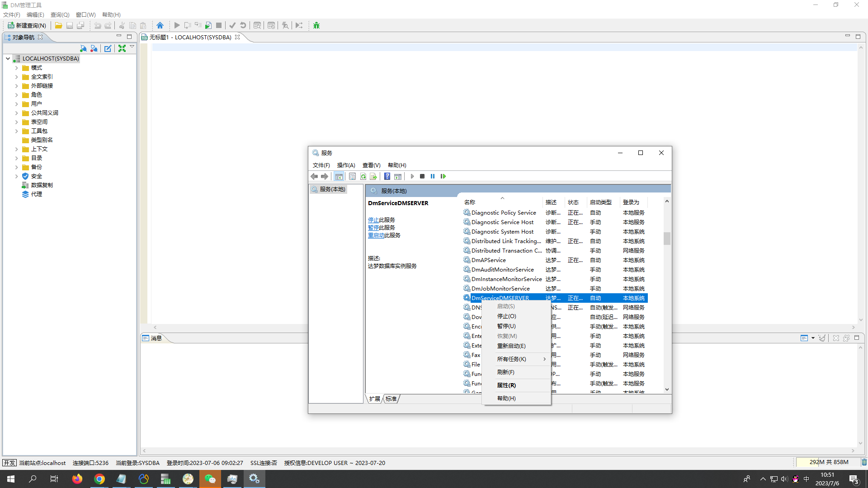This screenshot has width=868, height=488.
Task: Click the open folder toolbar icon
Action: (58, 25)
